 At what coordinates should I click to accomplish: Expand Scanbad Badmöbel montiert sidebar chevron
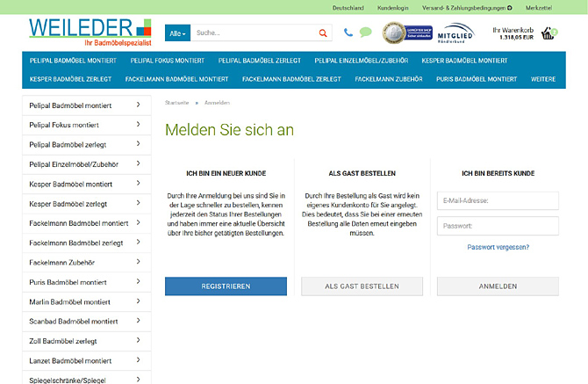click(x=138, y=321)
